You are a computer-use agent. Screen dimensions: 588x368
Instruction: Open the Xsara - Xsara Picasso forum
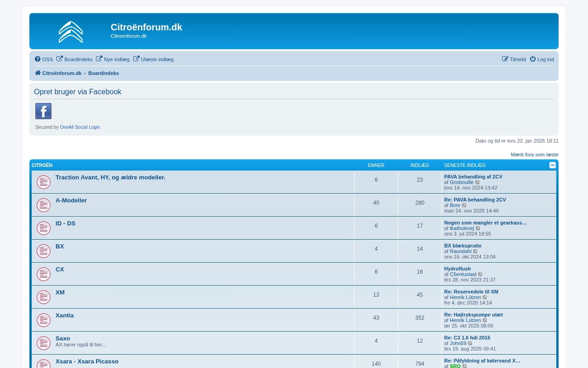pyautogui.click(x=87, y=362)
